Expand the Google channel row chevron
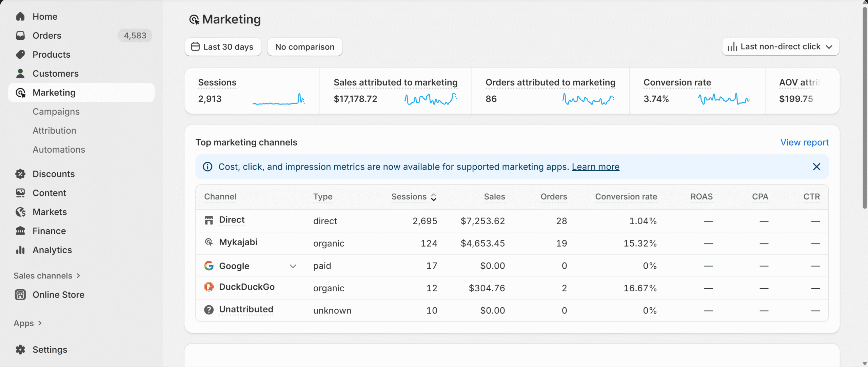The height and width of the screenshot is (367, 868). (x=293, y=266)
